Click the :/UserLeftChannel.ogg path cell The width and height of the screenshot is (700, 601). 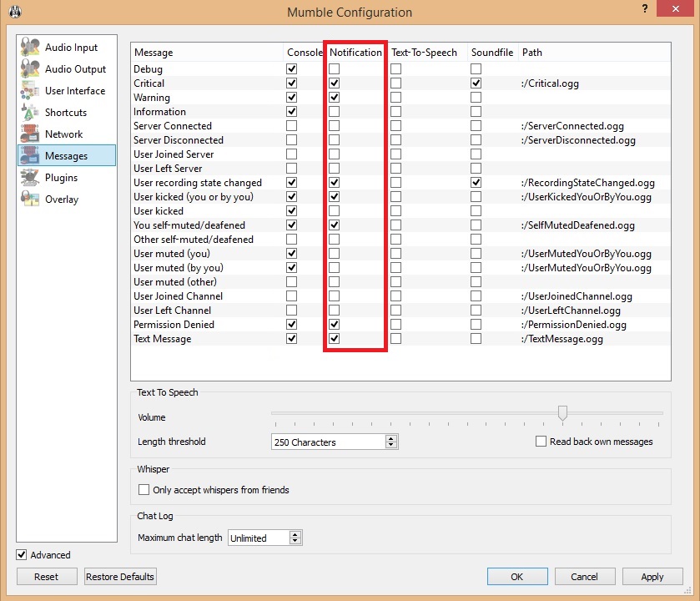point(571,311)
